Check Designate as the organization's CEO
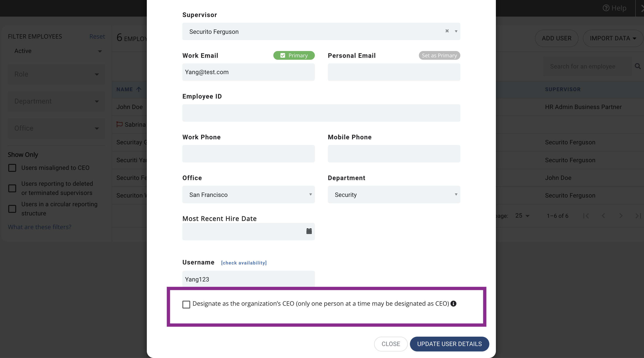This screenshot has height=358, width=644. pyautogui.click(x=186, y=304)
